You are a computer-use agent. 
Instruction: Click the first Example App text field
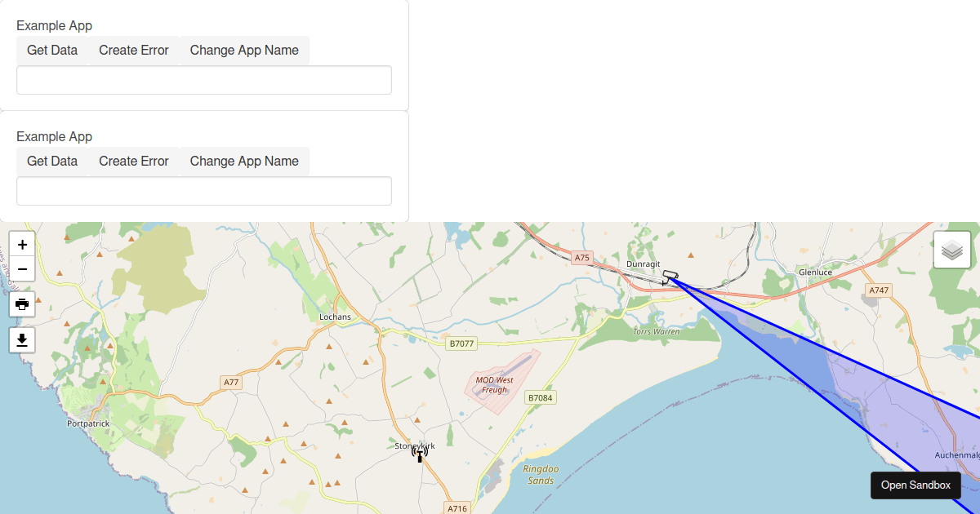tap(203, 79)
